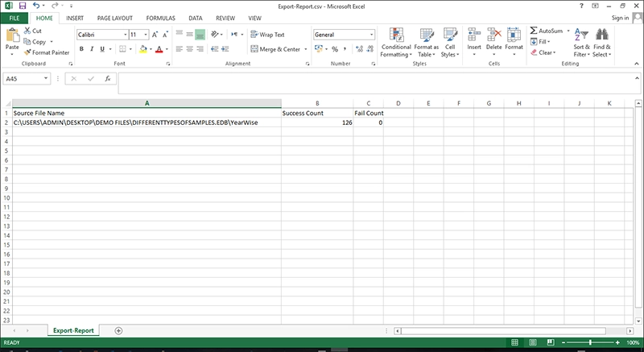The image size is (644, 352).
Task: Select the Export-Report sheet tab
Action: pyautogui.click(x=73, y=330)
